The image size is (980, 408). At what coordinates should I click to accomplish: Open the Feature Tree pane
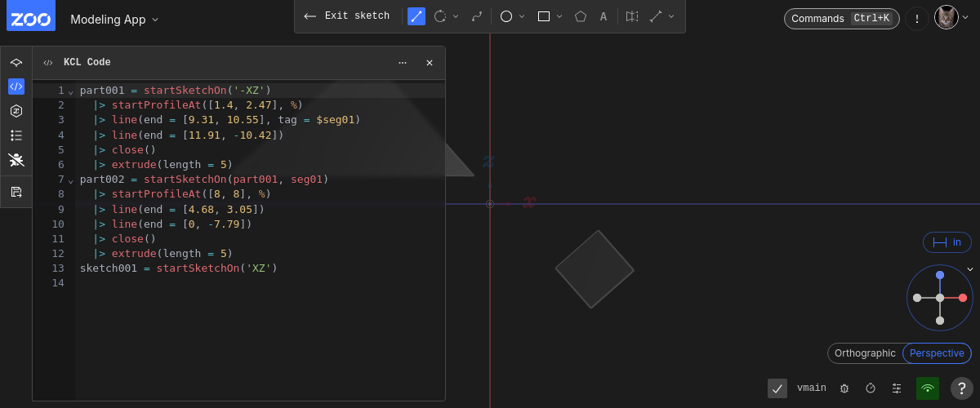pyautogui.click(x=16, y=63)
